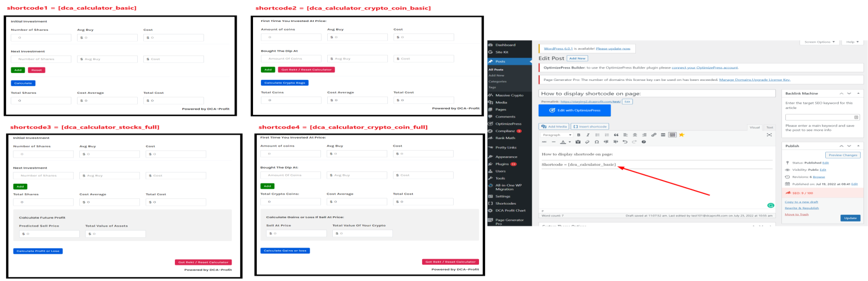Screen dimensions: 868x281
Task: Click the blue Update button
Action: click(x=851, y=218)
